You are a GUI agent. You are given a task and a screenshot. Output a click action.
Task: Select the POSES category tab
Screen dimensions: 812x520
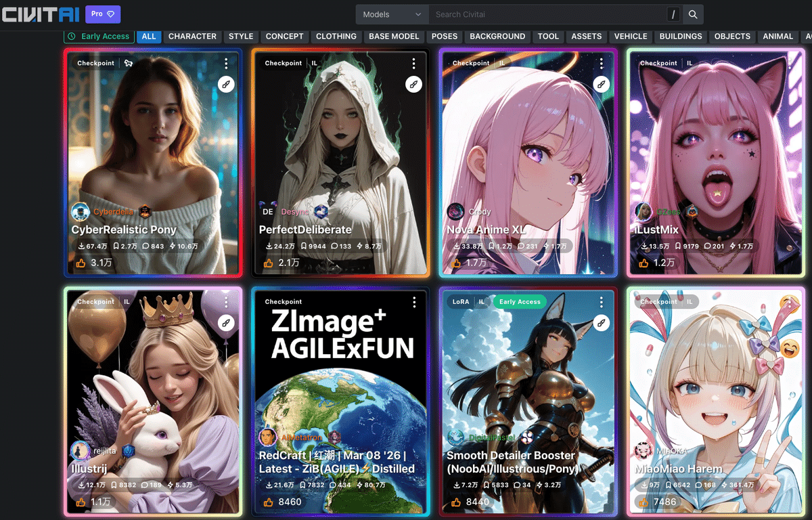point(445,37)
